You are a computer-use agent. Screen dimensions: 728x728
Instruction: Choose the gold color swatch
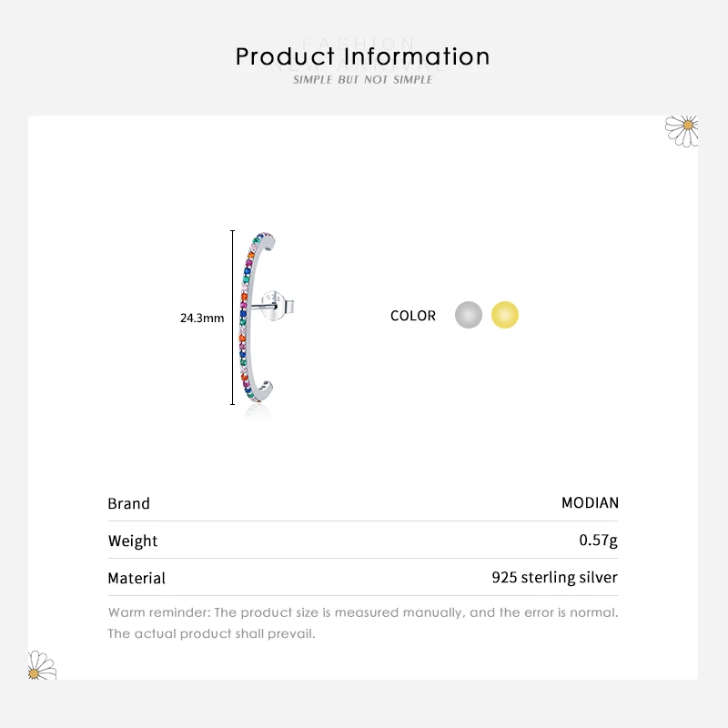pyautogui.click(x=505, y=316)
